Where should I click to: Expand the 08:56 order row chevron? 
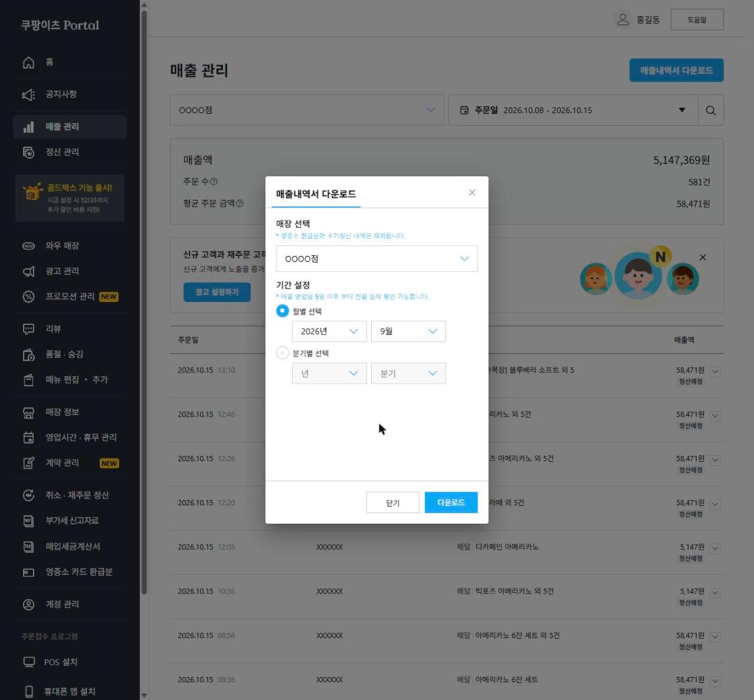point(715,637)
